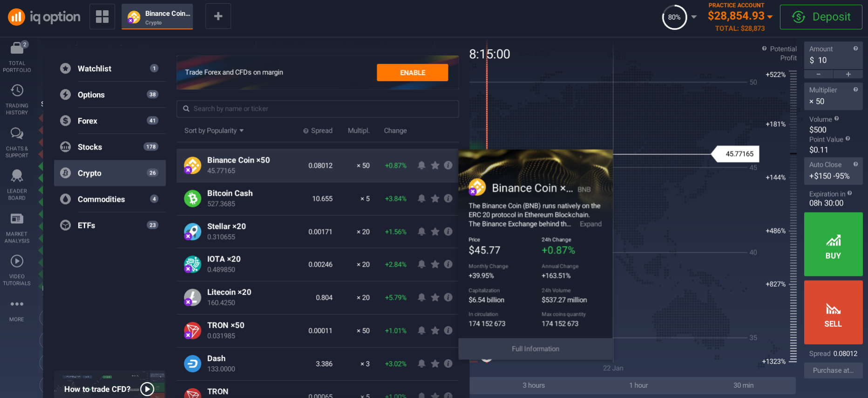Toggle favorite star for Bitcoin Cash
The image size is (868, 398).
pos(435,199)
